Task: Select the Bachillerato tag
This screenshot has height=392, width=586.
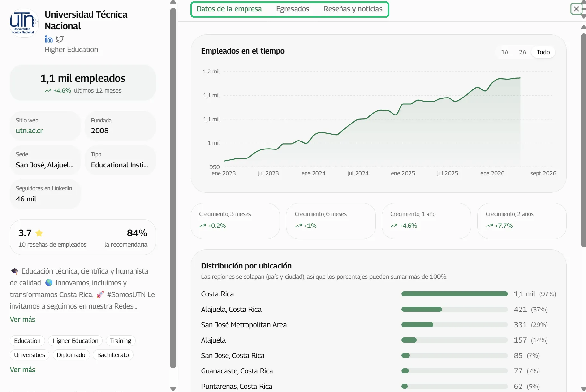Action: point(113,355)
